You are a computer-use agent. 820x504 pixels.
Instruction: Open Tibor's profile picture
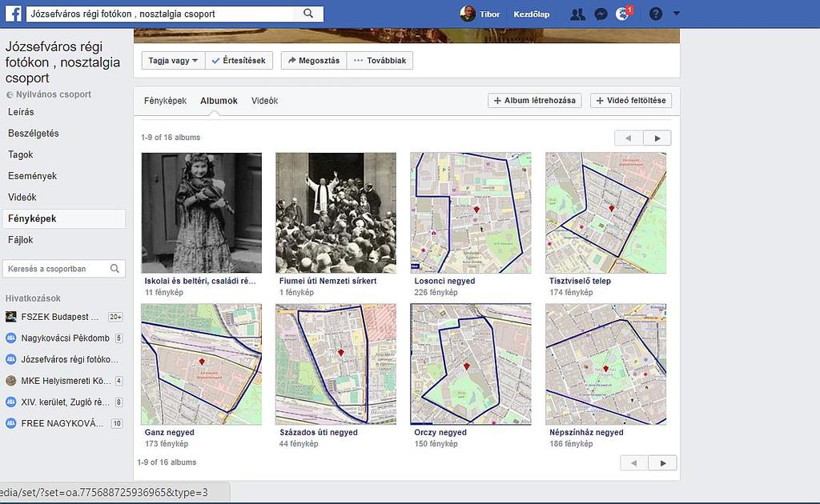[x=468, y=14]
